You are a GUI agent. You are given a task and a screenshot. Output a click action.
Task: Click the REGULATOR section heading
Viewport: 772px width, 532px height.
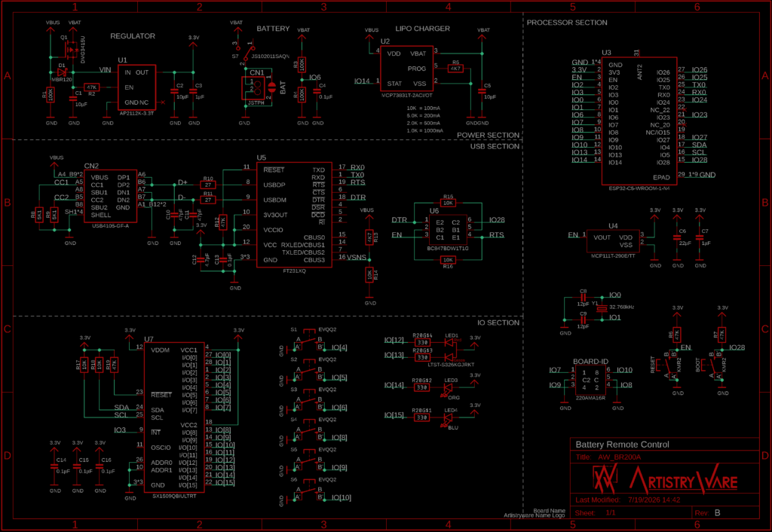pyautogui.click(x=133, y=36)
